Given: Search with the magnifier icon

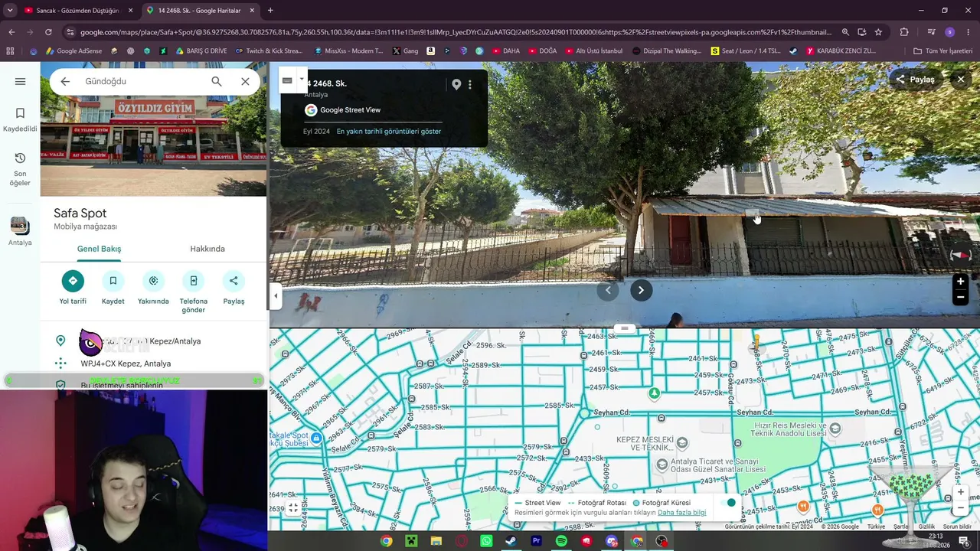Looking at the screenshot, I should (x=217, y=81).
